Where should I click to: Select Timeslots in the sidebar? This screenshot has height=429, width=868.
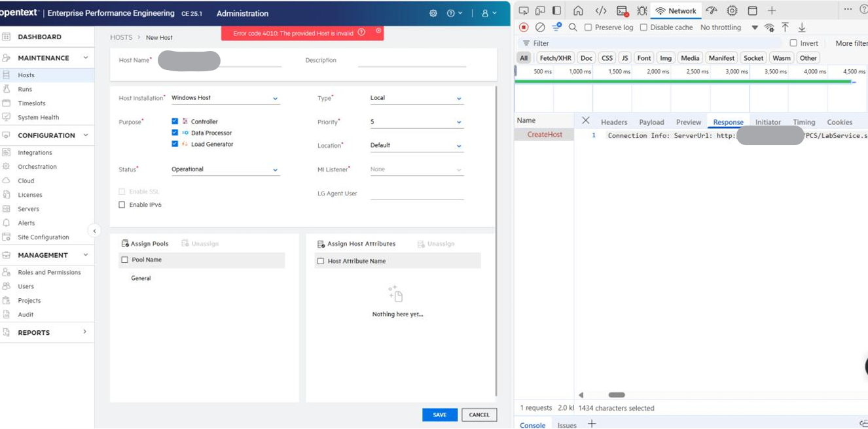click(31, 103)
